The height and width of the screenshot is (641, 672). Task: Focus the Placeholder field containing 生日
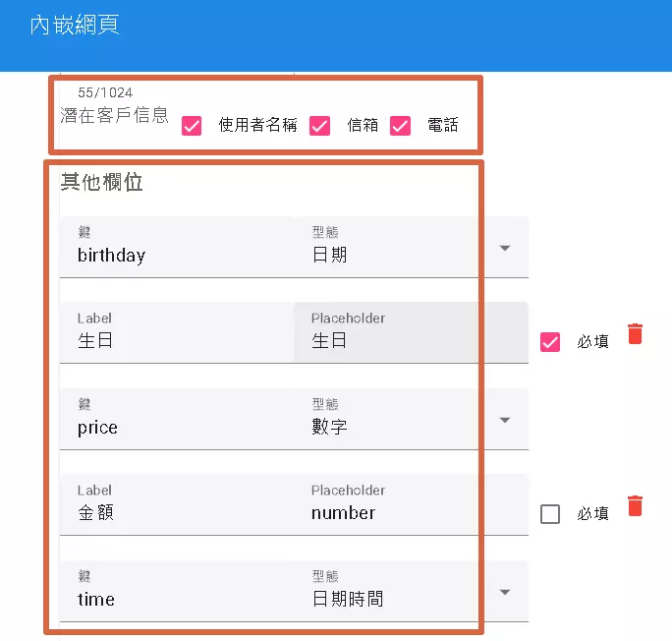click(x=411, y=341)
